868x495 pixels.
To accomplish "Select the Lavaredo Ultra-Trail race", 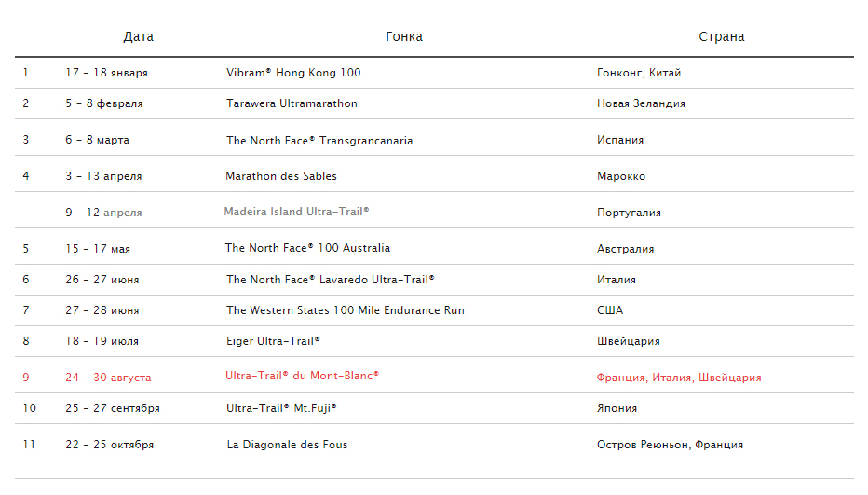I will pos(330,280).
